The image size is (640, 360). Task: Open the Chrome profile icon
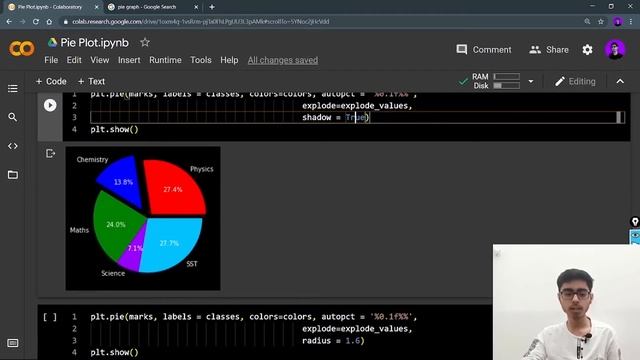click(x=618, y=22)
